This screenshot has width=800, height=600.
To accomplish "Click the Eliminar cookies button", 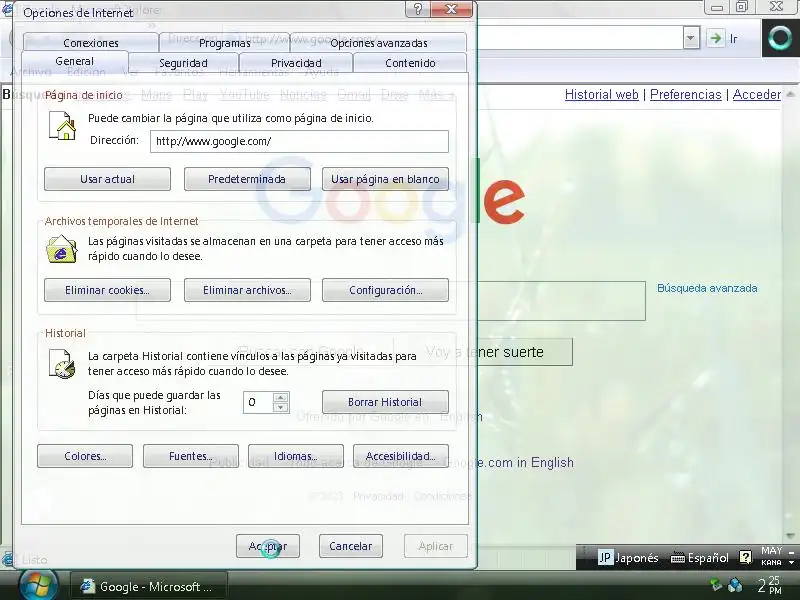I will pyautogui.click(x=107, y=290).
